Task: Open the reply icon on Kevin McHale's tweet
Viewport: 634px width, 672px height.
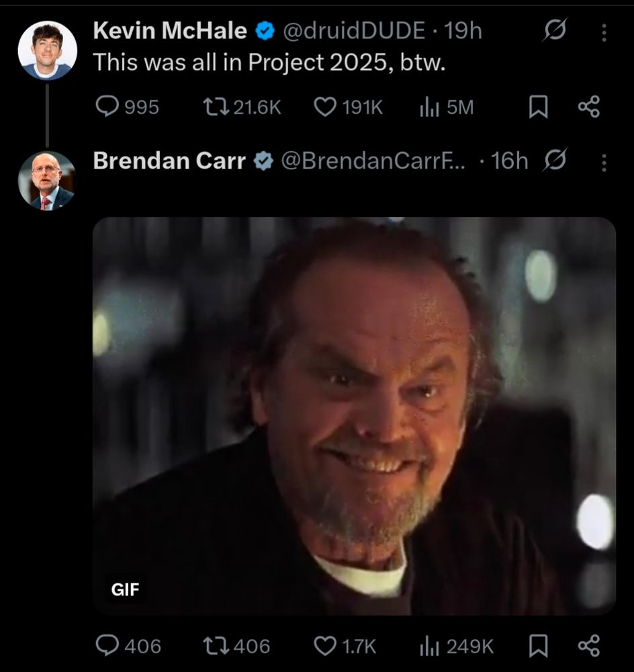Action: (108, 107)
